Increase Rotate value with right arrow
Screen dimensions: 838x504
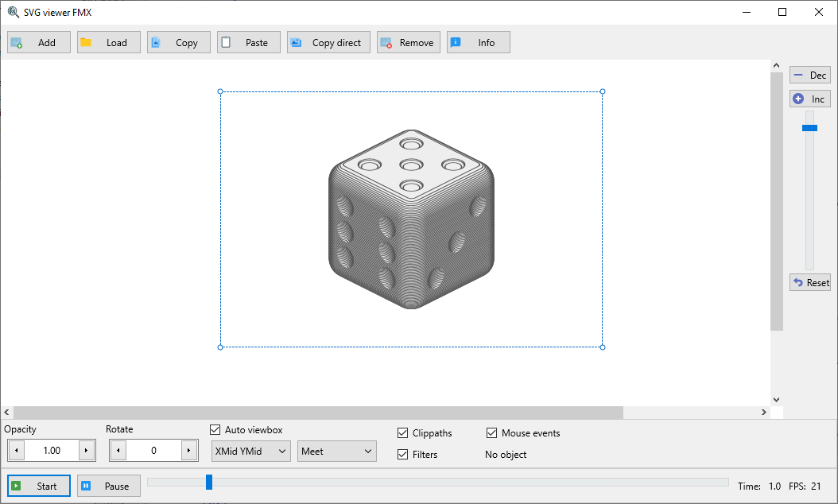coord(188,451)
